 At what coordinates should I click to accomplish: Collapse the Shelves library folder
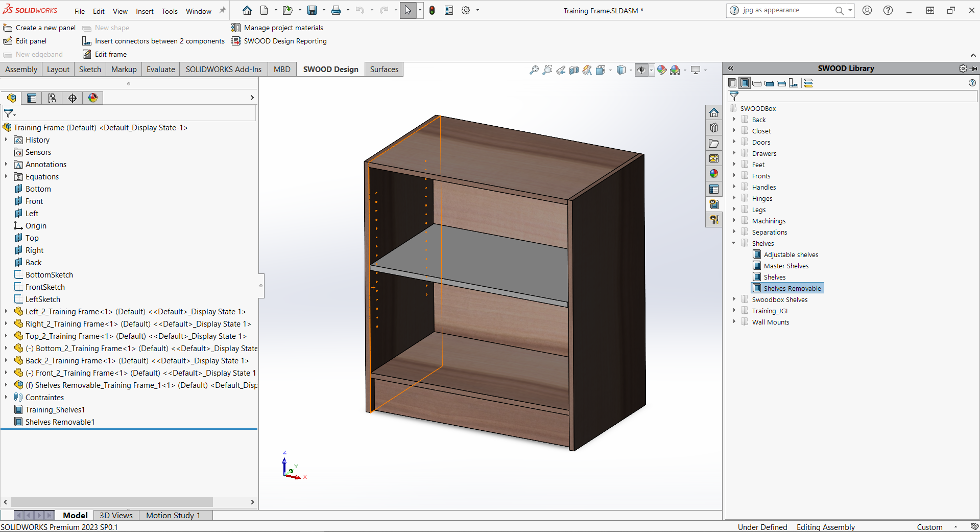click(734, 243)
